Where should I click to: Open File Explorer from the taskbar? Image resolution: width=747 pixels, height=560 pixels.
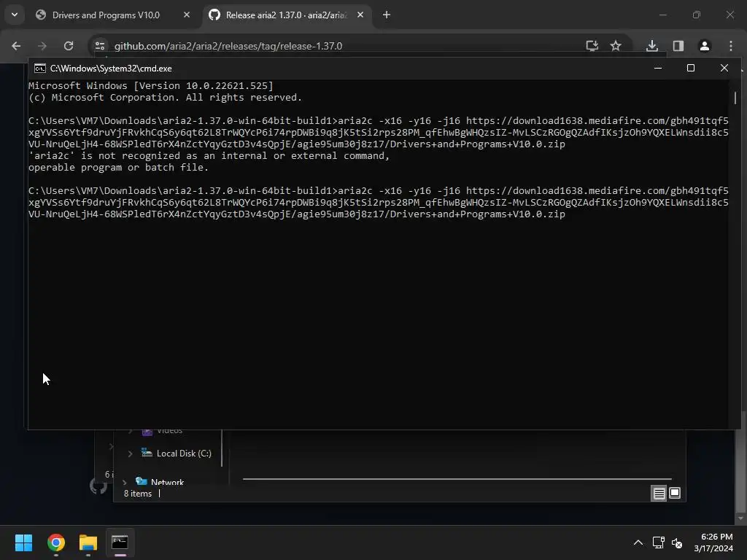click(x=88, y=542)
